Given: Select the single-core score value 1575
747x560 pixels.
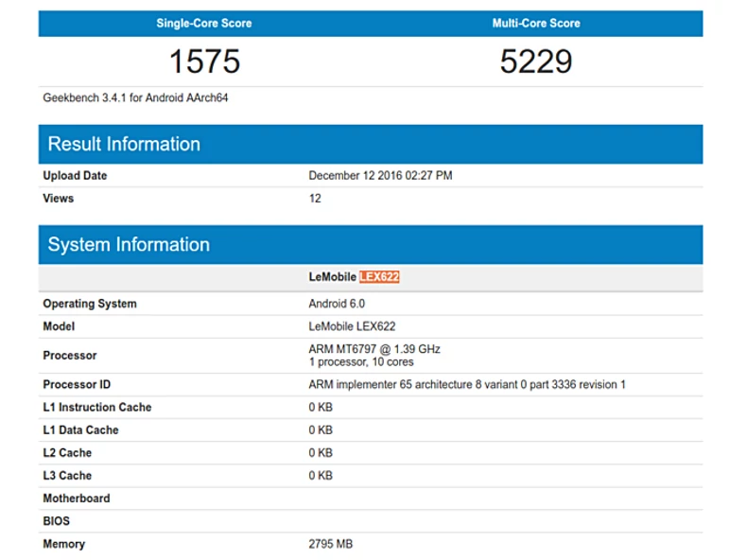Looking at the screenshot, I should tap(204, 61).
